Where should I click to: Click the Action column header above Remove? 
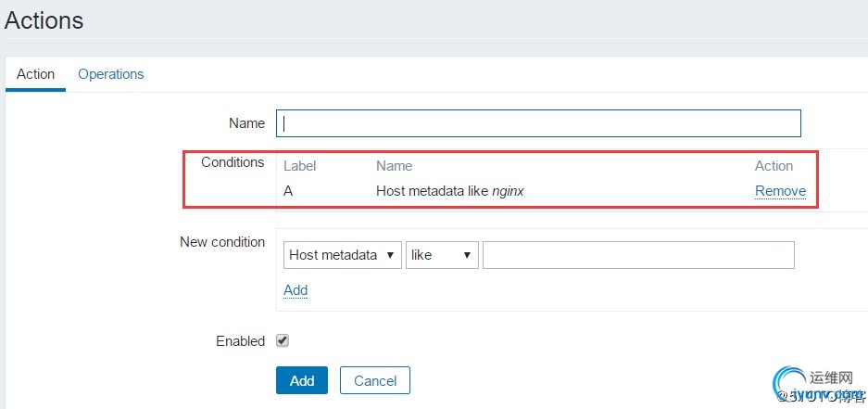point(774,166)
